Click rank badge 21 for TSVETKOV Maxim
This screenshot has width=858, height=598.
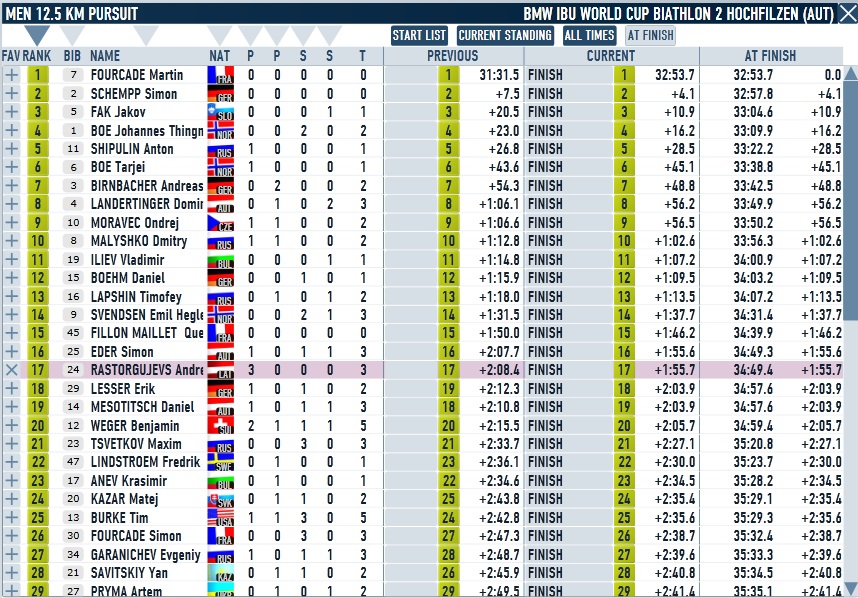37,444
